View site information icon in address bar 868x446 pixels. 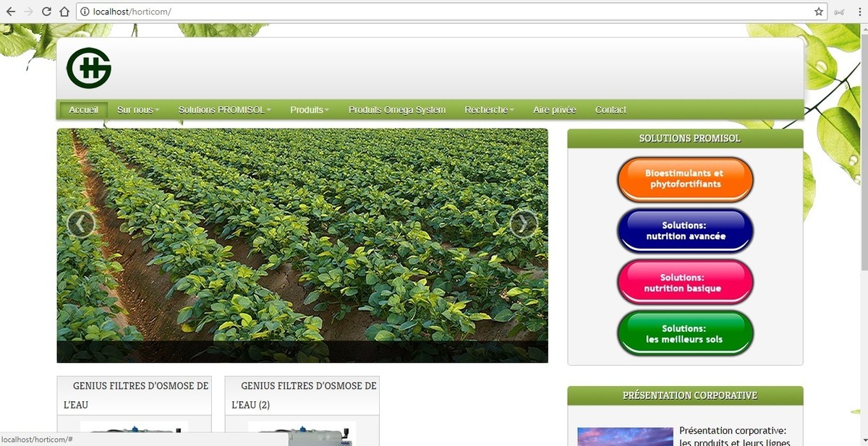[85, 12]
